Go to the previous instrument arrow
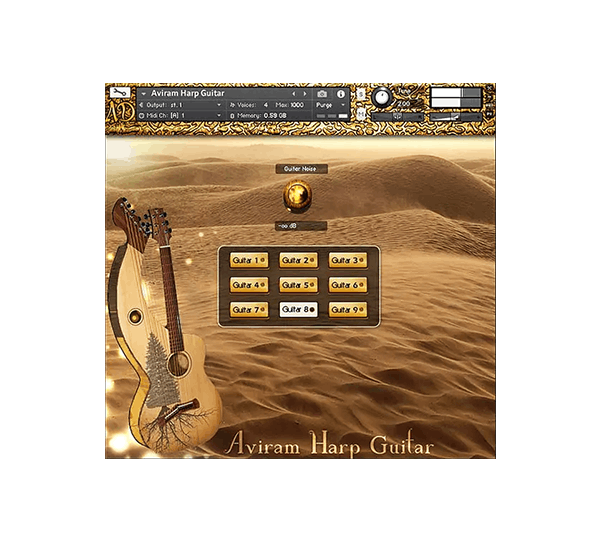Image resolution: width=600 pixels, height=543 pixels. click(294, 94)
